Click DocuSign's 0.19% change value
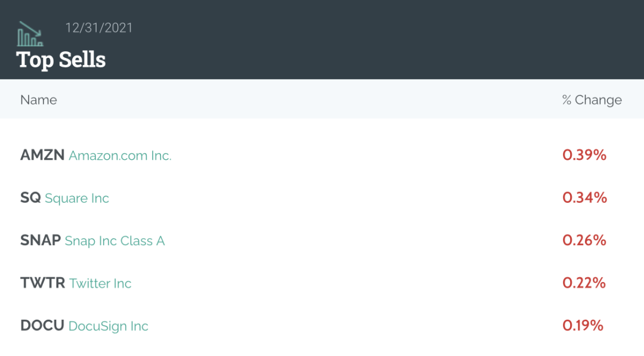This screenshot has width=644, height=356. coord(583,326)
